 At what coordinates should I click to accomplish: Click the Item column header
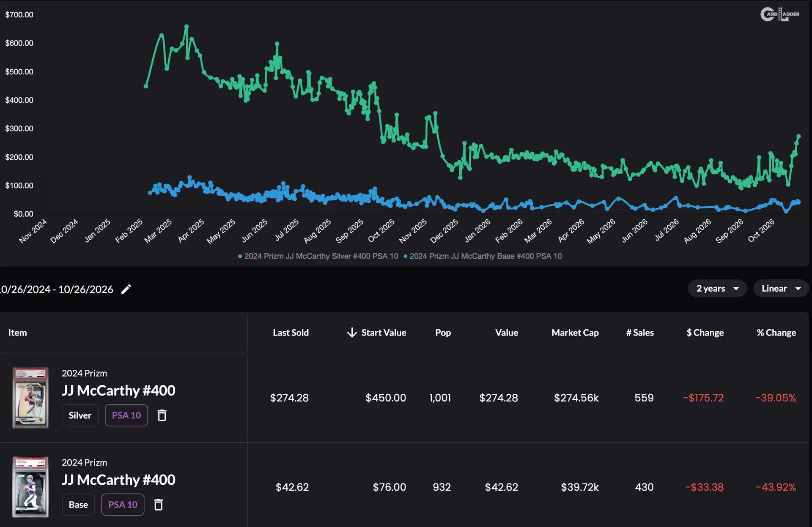[x=17, y=333]
